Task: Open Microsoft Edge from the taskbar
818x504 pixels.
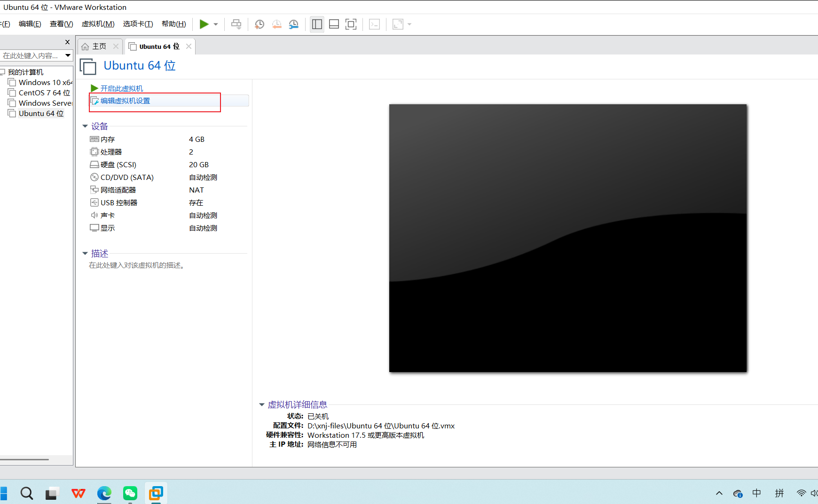Action: point(104,493)
